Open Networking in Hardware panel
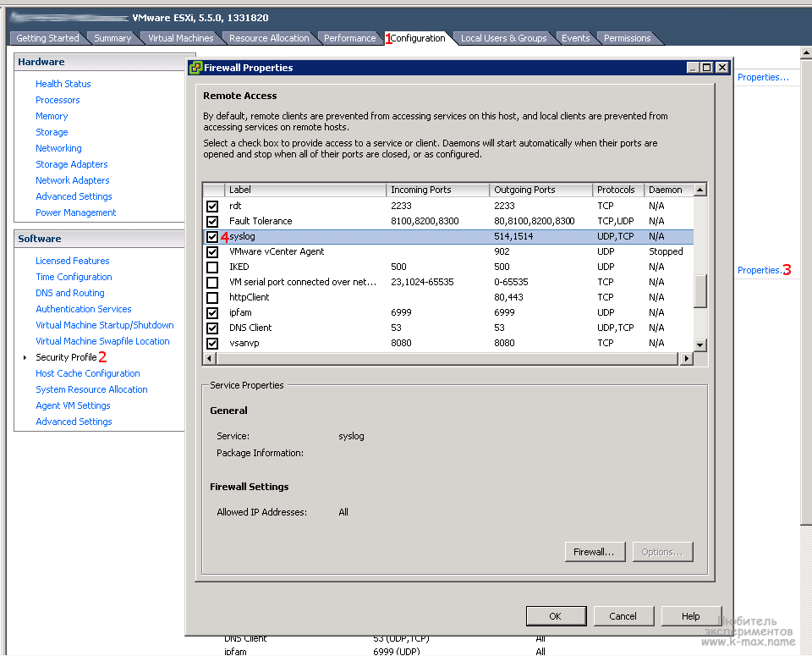812x656 pixels. (x=58, y=148)
